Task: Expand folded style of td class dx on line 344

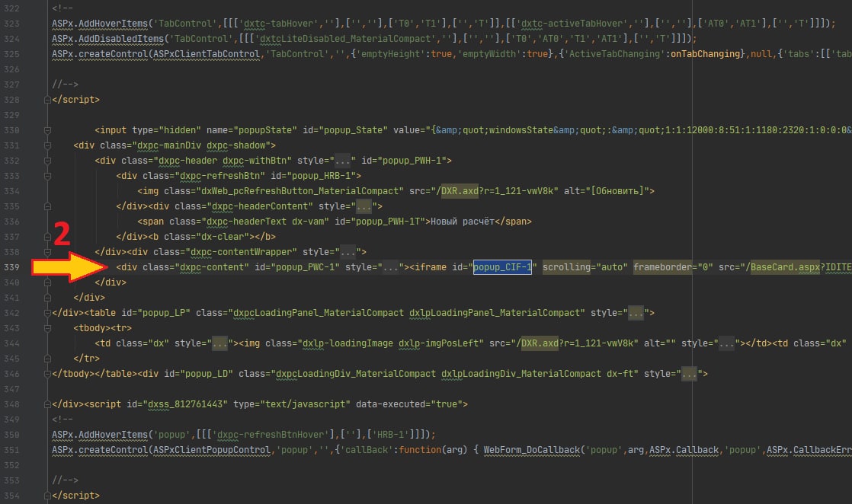Action: coord(219,343)
